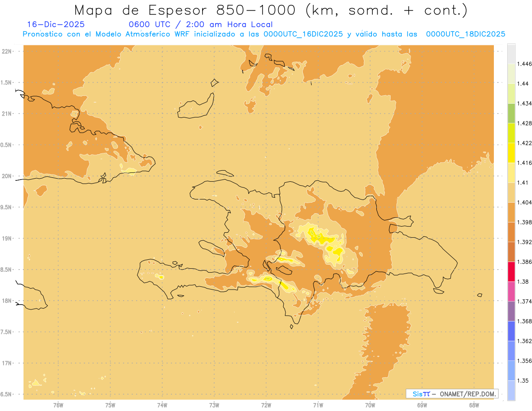Click the legend value '1.356'

(x=525, y=361)
